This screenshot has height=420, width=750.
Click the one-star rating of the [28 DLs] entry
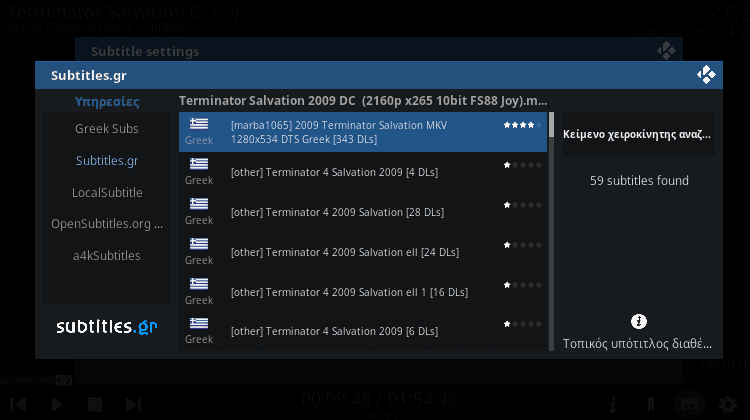coord(522,205)
